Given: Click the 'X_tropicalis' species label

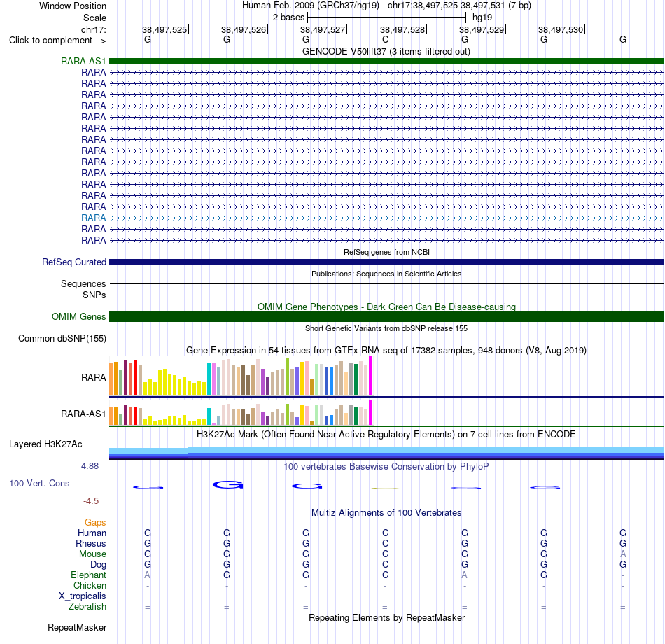Looking at the screenshot, I should [83, 596].
